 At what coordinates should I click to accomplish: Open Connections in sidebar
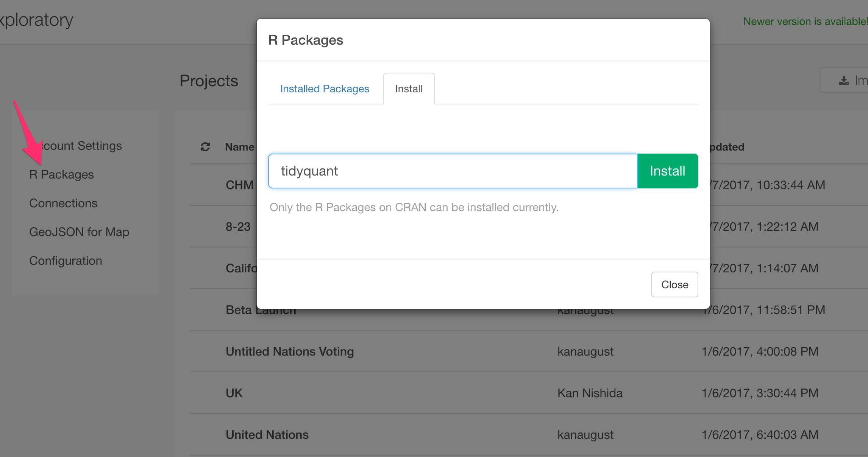[63, 203]
